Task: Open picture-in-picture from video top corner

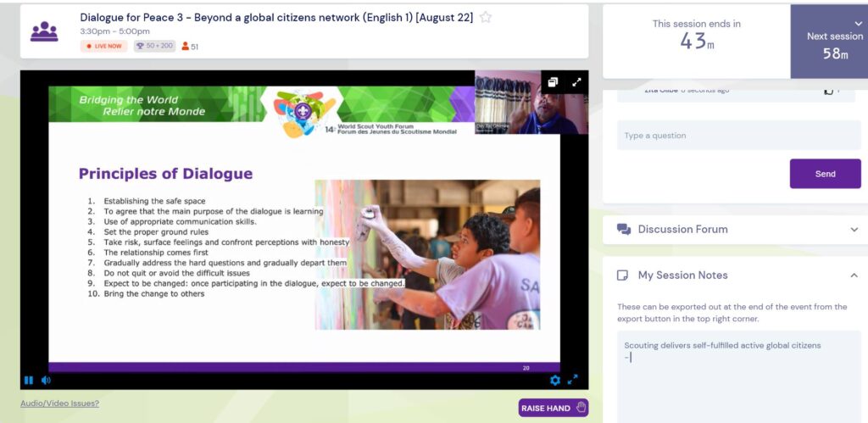Action: point(553,82)
